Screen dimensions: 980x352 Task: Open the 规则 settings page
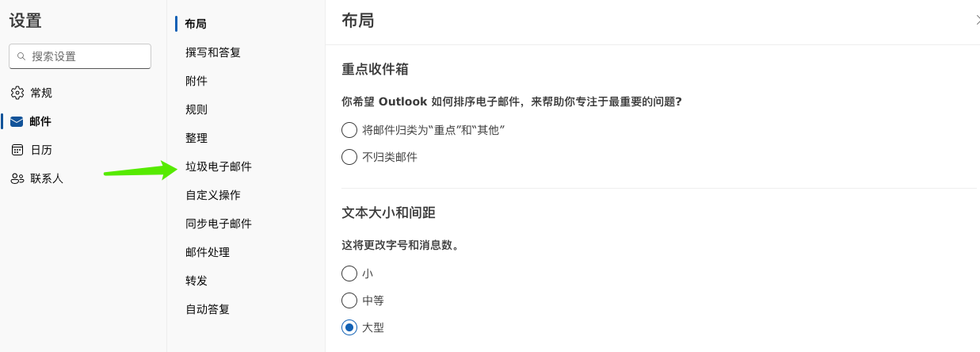pyautogui.click(x=196, y=109)
